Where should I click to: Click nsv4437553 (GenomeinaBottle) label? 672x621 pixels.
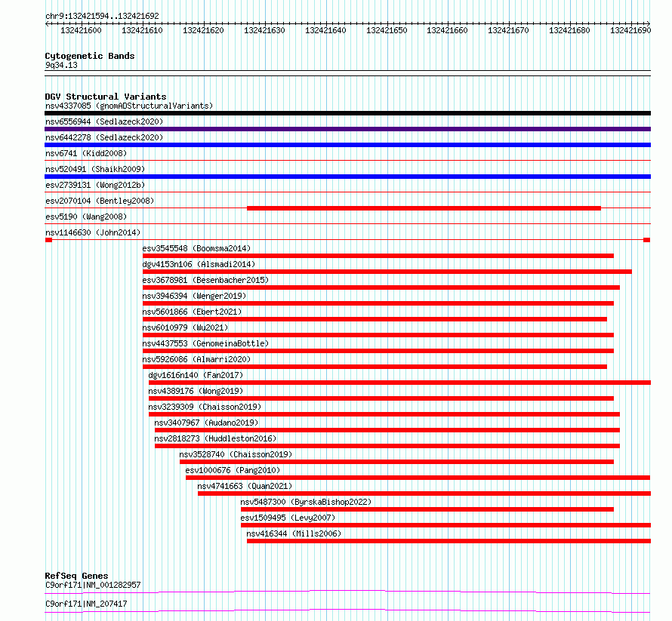coord(205,343)
